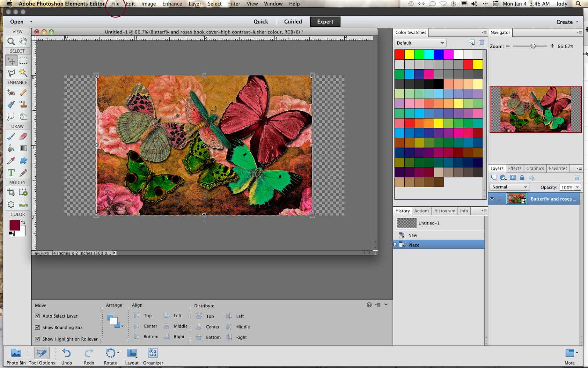This screenshot has width=588, height=368.
Task: Delete layer with Layers panel trash icon
Action: click(577, 177)
